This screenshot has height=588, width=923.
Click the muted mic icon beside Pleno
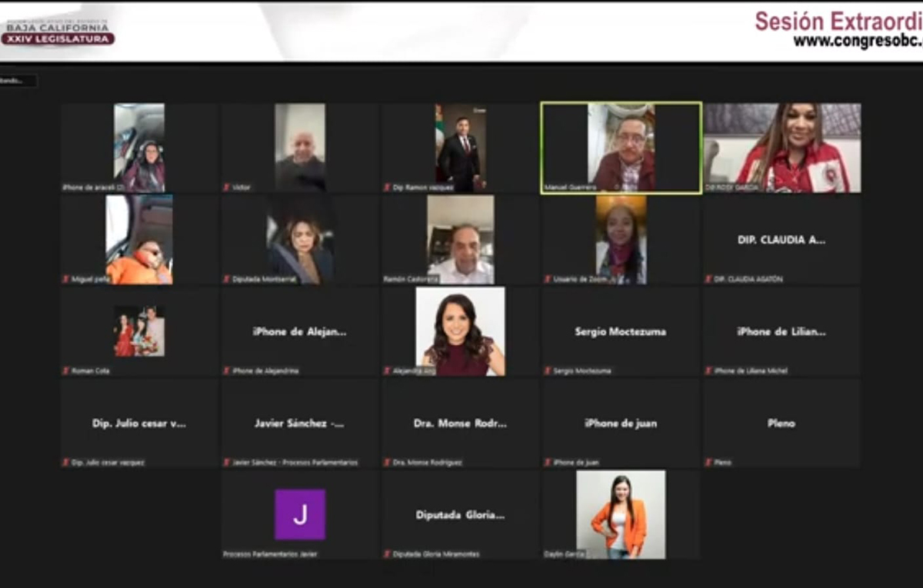[x=708, y=462]
